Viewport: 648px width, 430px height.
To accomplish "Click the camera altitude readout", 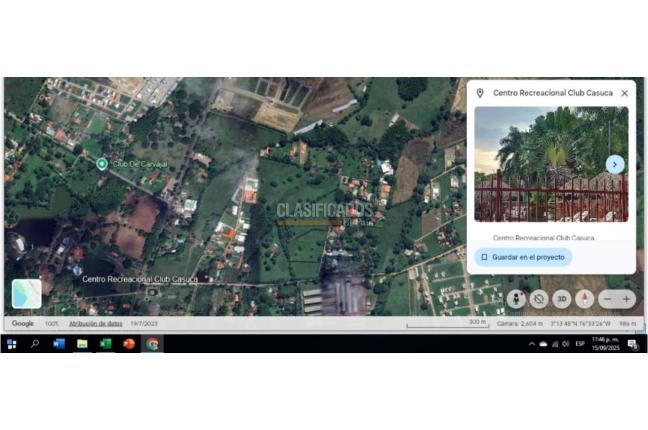I will (x=520, y=324).
